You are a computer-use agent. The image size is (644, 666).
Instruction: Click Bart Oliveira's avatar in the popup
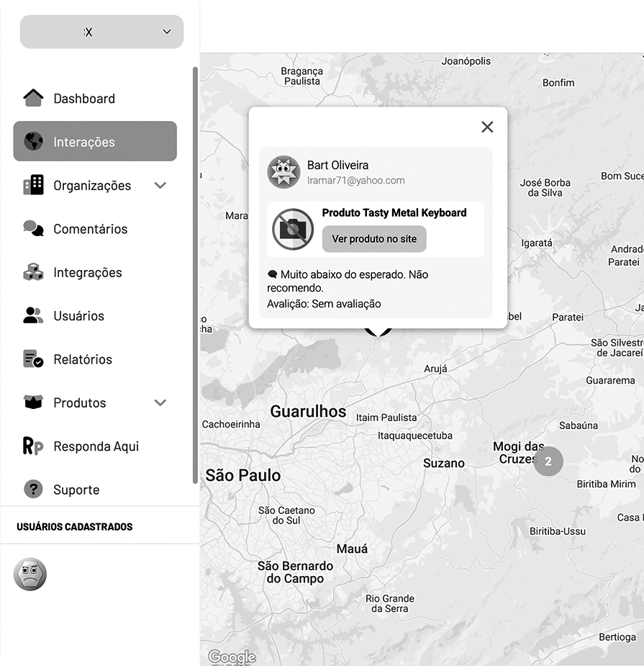coord(284,171)
